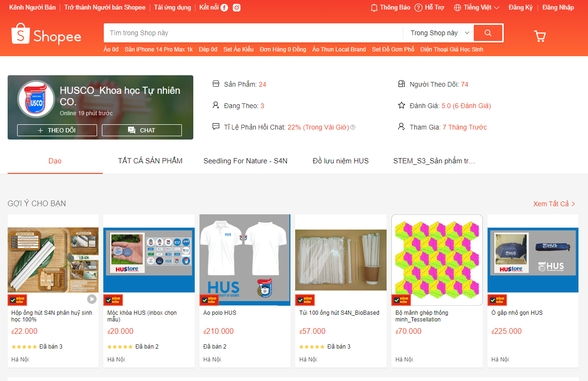Click the HUSCO shop avatar logo
588x381 pixels.
pyautogui.click(x=36, y=99)
